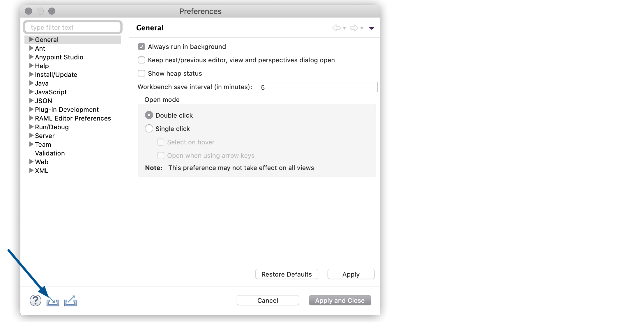
Task: Enable Show heap status
Action: click(x=141, y=73)
